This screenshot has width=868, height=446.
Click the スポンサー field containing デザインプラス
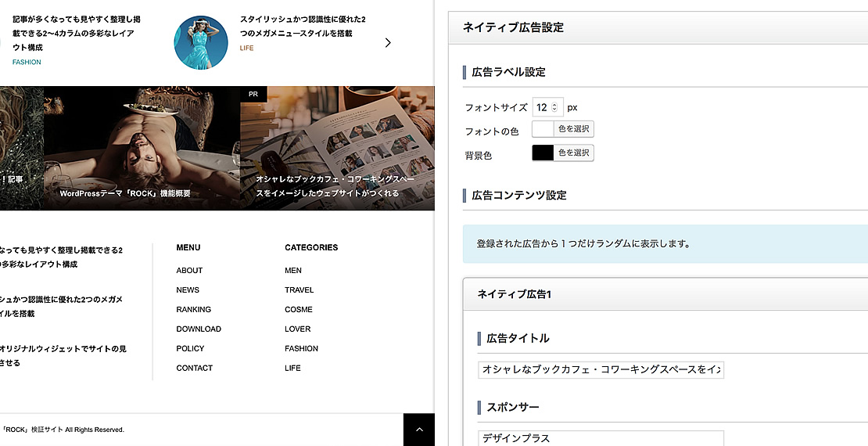point(601,438)
